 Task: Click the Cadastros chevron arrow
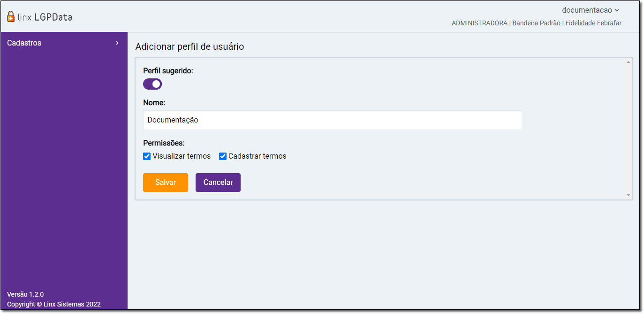[x=117, y=43]
